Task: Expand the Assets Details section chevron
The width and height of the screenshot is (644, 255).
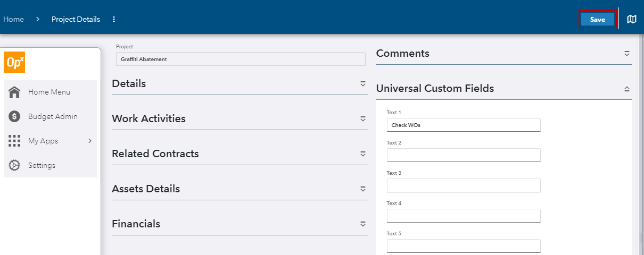Action: [363, 189]
